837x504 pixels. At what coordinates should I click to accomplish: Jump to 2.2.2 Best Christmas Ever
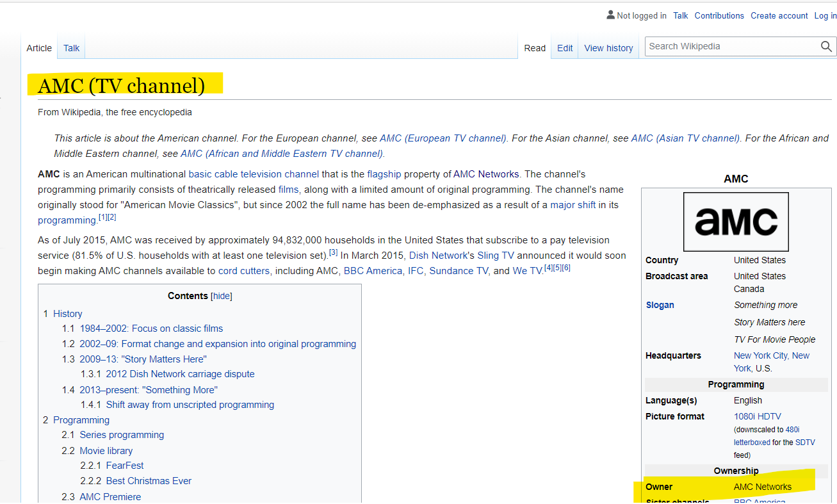click(136, 481)
